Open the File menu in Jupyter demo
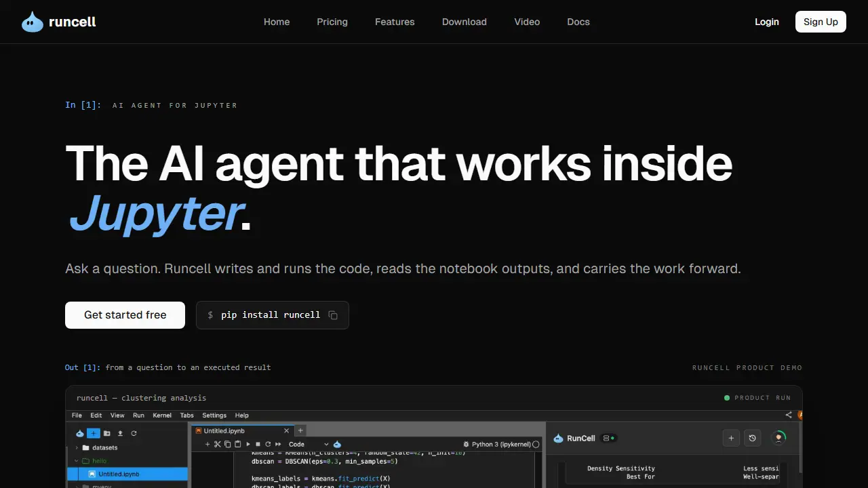This screenshot has width=868, height=488. point(77,415)
